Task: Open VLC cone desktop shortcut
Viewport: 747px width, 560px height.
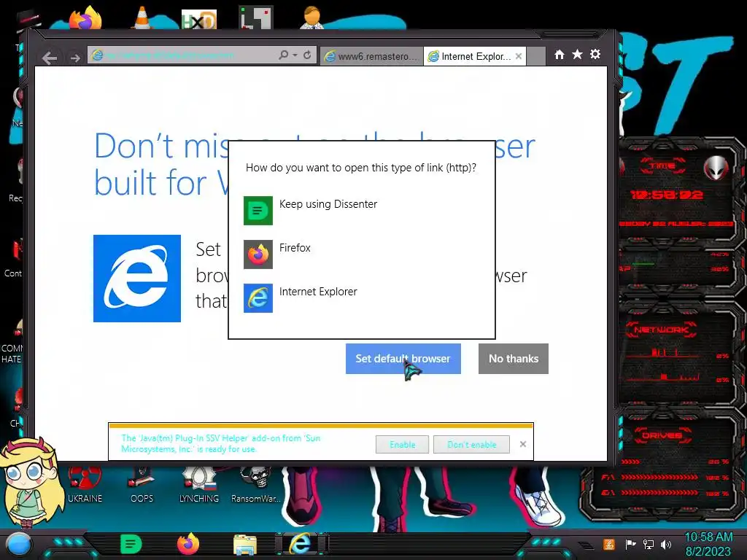Action: coord(142,18)
